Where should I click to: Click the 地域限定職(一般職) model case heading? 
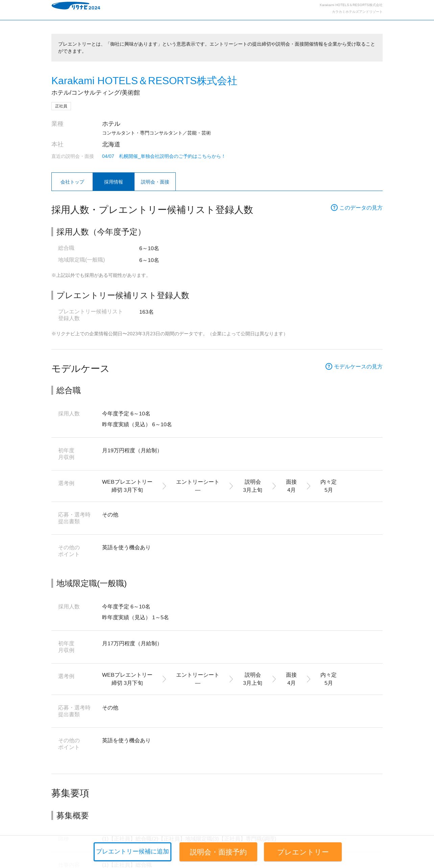tap(91, 583)
